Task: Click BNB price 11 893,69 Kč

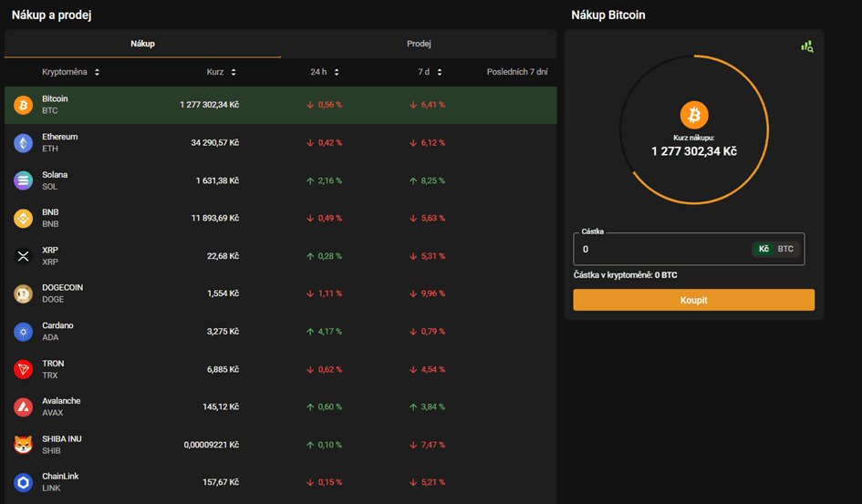Action: [215, 218]
